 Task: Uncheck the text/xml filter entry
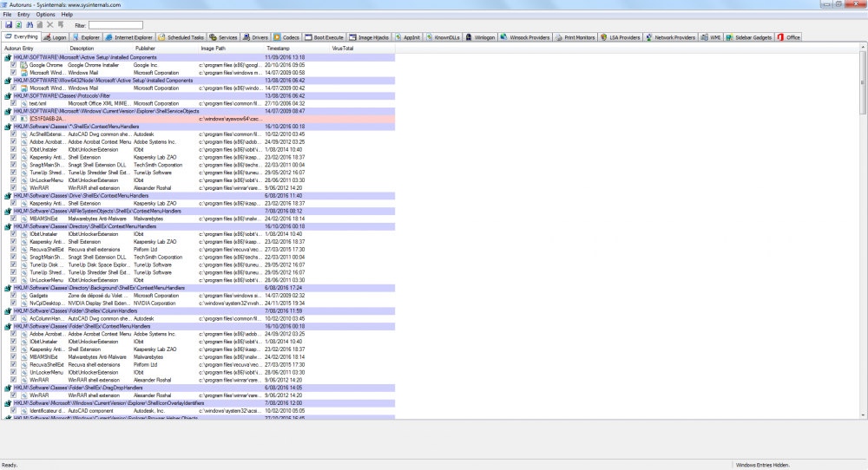[x=14, y=103]
